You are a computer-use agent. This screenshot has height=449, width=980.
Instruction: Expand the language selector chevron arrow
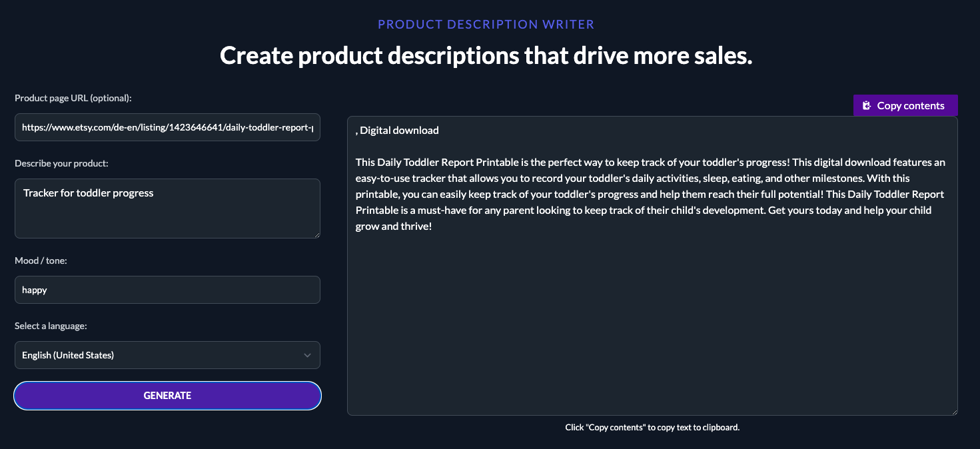[307, 355]
